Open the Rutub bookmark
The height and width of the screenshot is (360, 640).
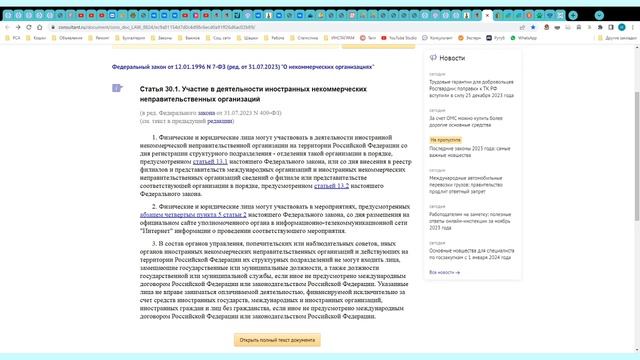click(496, 38)
